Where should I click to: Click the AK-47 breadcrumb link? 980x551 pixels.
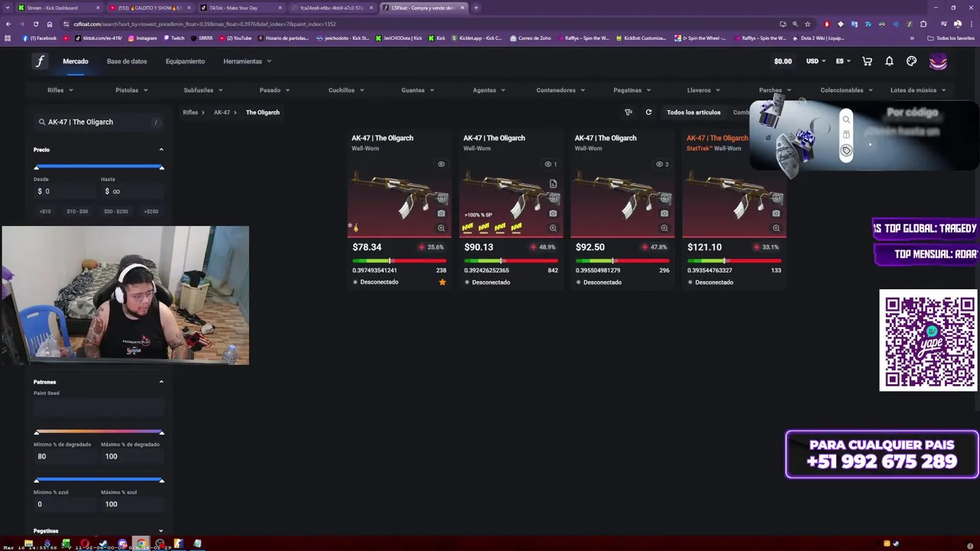(x=222, y=112)
